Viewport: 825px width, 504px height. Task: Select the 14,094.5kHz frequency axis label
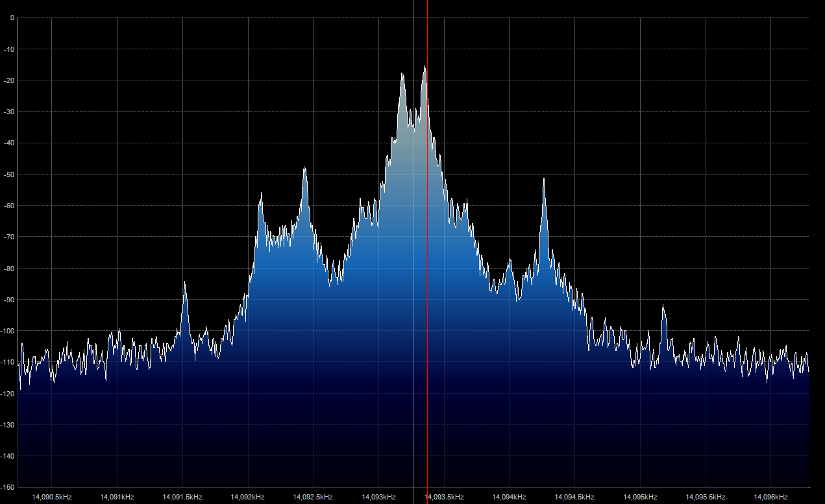point(574,497)
